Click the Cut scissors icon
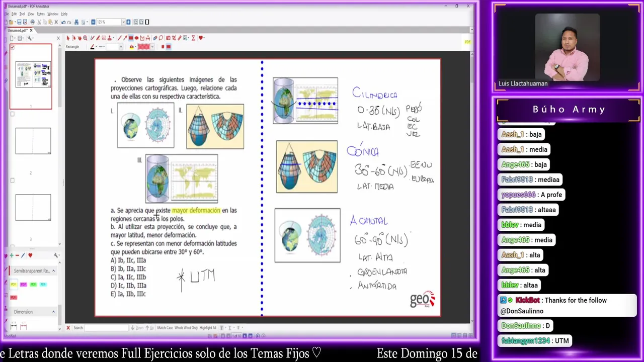 [39, 22]
